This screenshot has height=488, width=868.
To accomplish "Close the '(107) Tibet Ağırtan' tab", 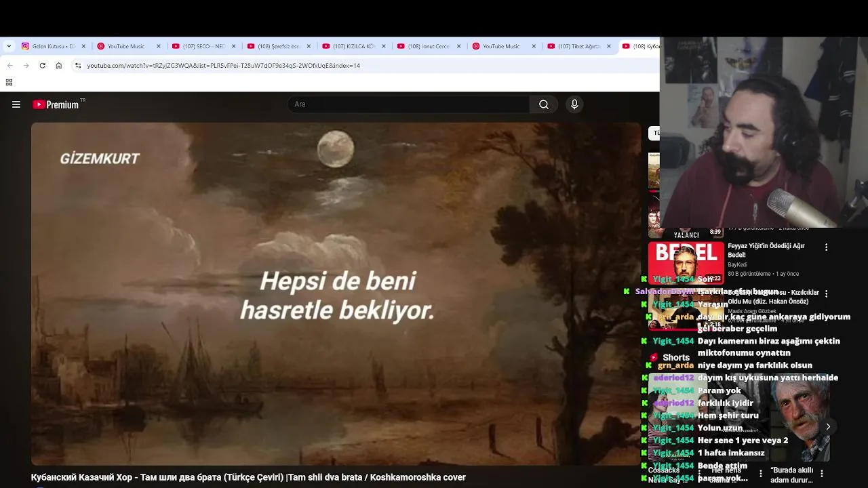I will (x=609, y=46).
